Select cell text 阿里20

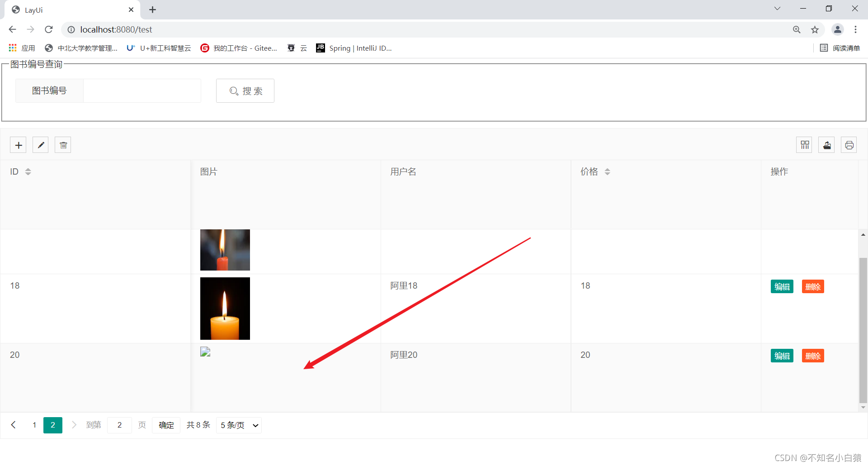click(x=404, y=355)
